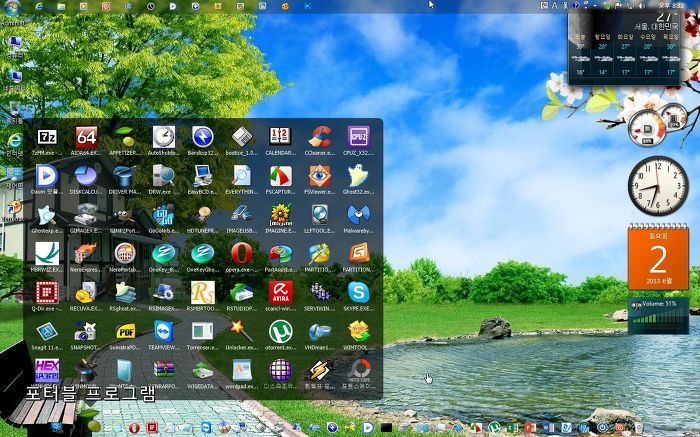Screen dimensions: 700x437
Task: Open the IMAGINE sunflower icon
Action: 281,215
